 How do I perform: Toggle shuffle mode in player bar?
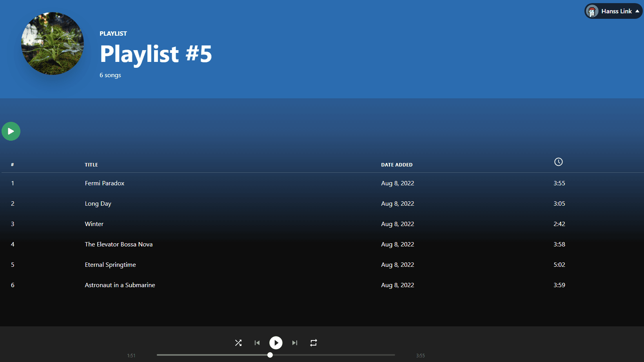pos(238,343)
